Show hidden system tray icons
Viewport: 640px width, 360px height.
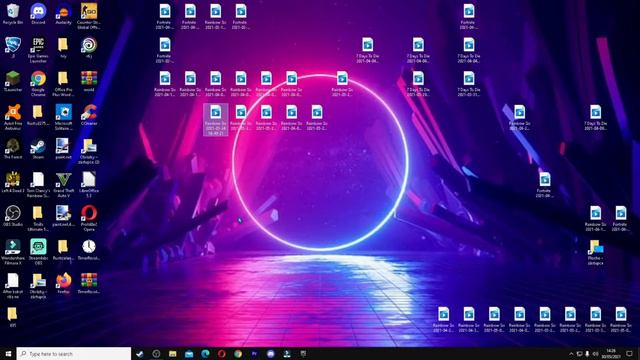(571, 353)
